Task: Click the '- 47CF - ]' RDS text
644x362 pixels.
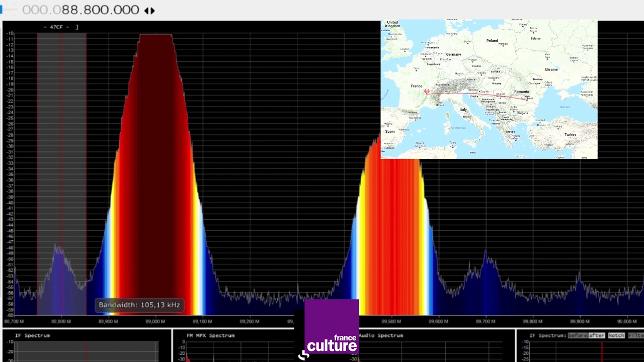Action: pyautogui.click(x=61, y=27)
